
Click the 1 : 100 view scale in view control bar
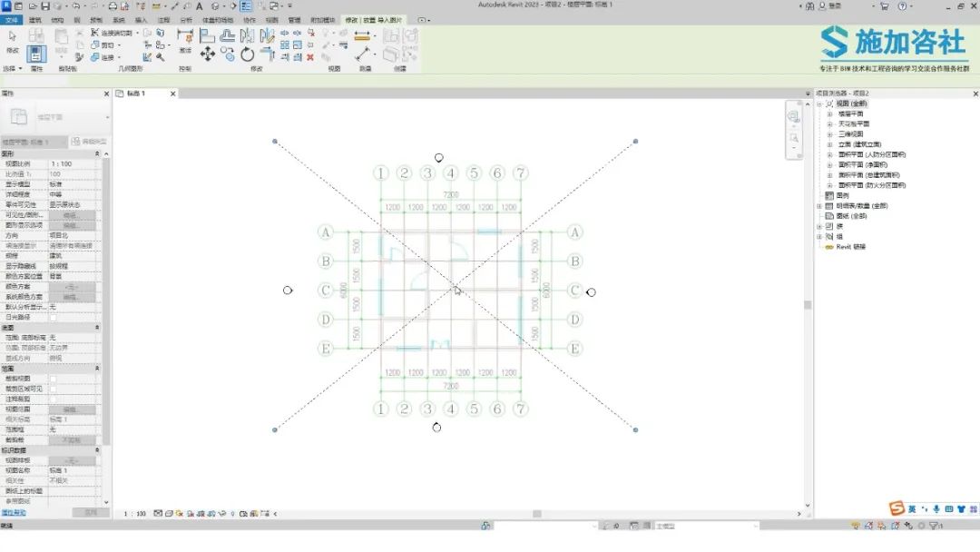(134, 514)
